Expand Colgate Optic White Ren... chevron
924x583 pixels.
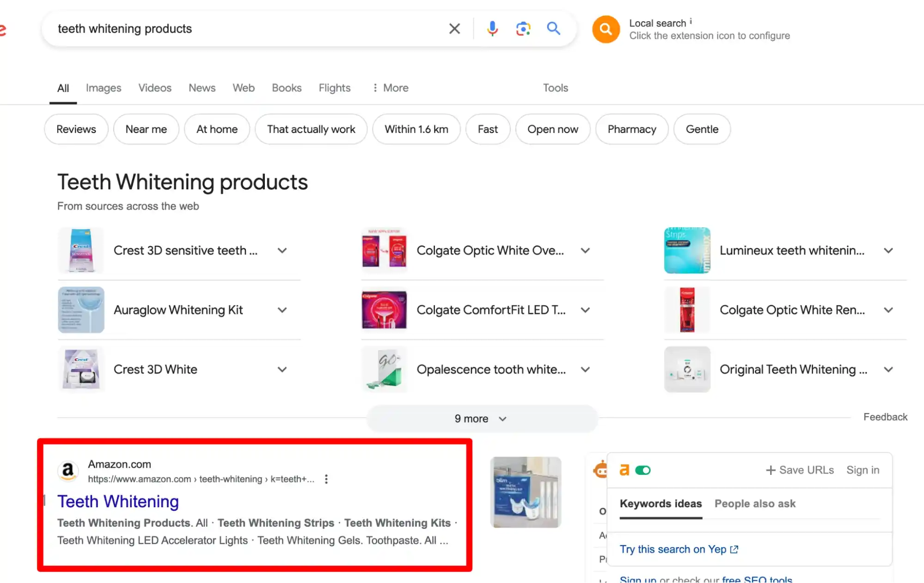click(x=888, y=310)
